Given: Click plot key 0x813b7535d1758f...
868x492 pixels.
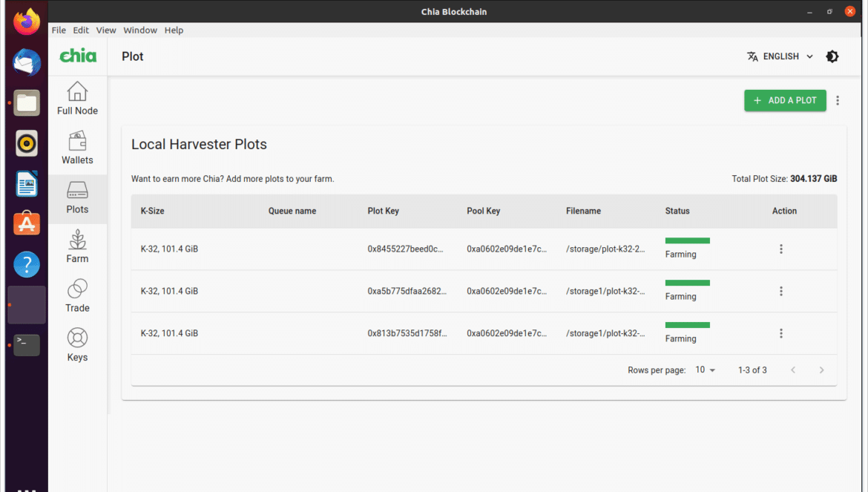Looking at the screenshot, I should tap(407, 333).
